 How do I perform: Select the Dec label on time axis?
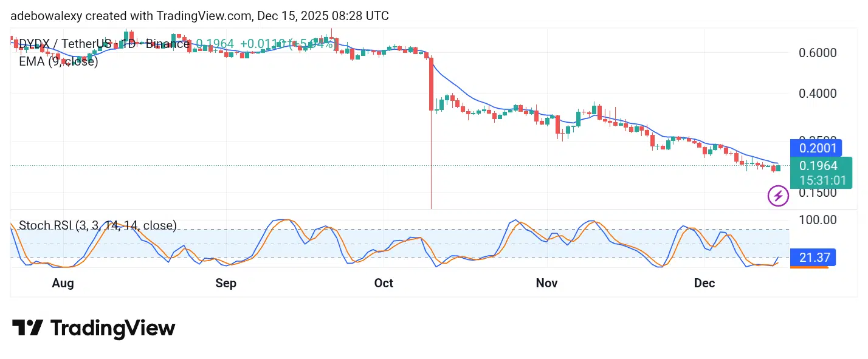tap(704, 283)
